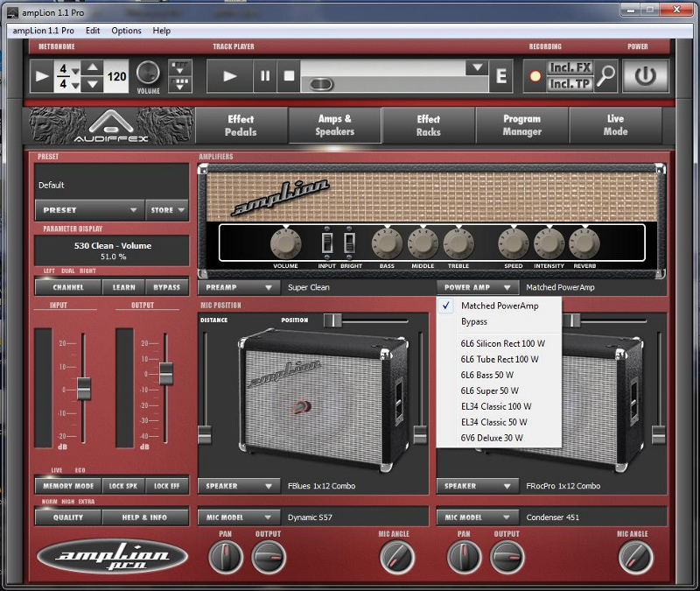Start recording with the record button

tap(535, 76)
